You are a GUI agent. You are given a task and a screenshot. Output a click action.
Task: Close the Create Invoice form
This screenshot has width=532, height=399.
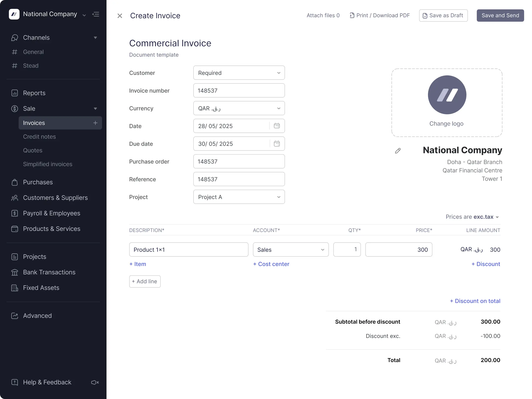120,16
